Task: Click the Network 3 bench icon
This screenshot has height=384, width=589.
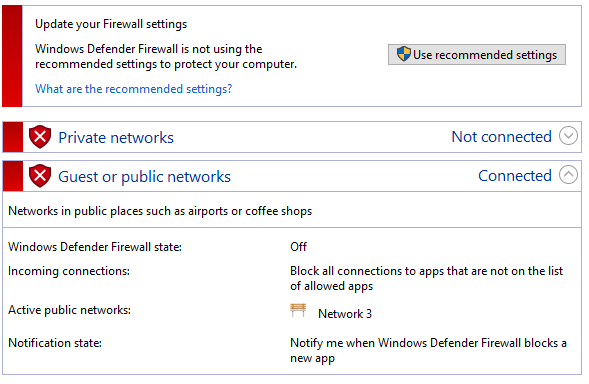Action: 298,310
